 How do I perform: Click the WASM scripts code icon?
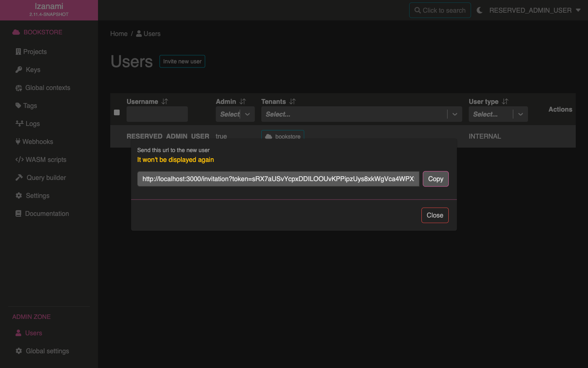(19, 159)
